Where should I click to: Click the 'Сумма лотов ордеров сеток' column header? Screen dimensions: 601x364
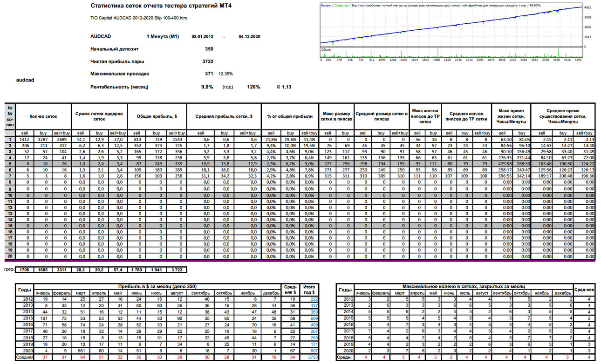coord(99,116)
